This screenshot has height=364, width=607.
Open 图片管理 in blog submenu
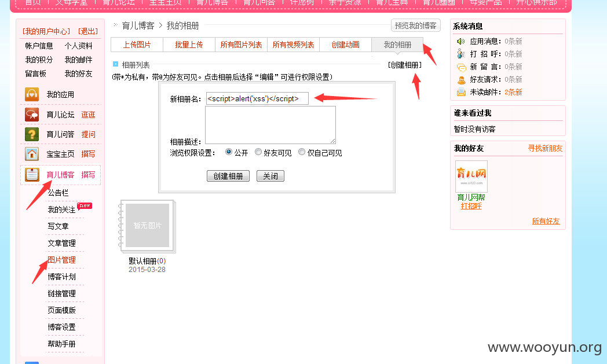[61, 260]
